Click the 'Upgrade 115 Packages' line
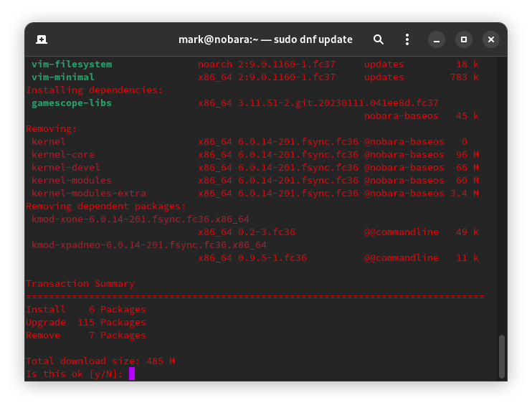Viewport: 532px width, 408px height. (86, 322)
